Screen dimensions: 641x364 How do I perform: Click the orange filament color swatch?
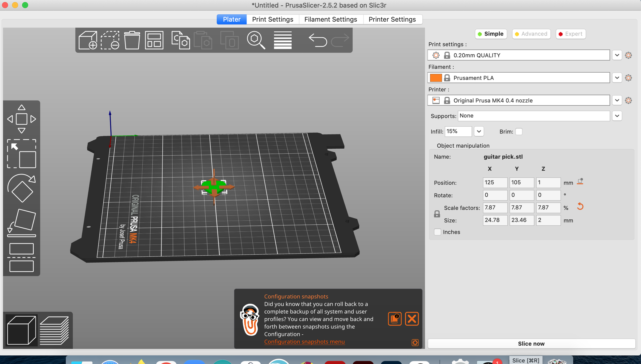pos(436,78)
